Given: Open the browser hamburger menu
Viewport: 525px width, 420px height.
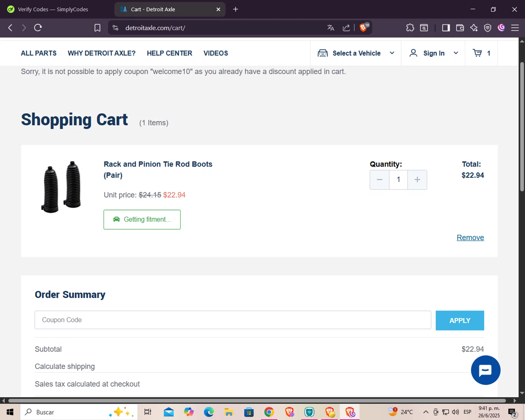Looking at the screenshot, I should coord(515,28).
